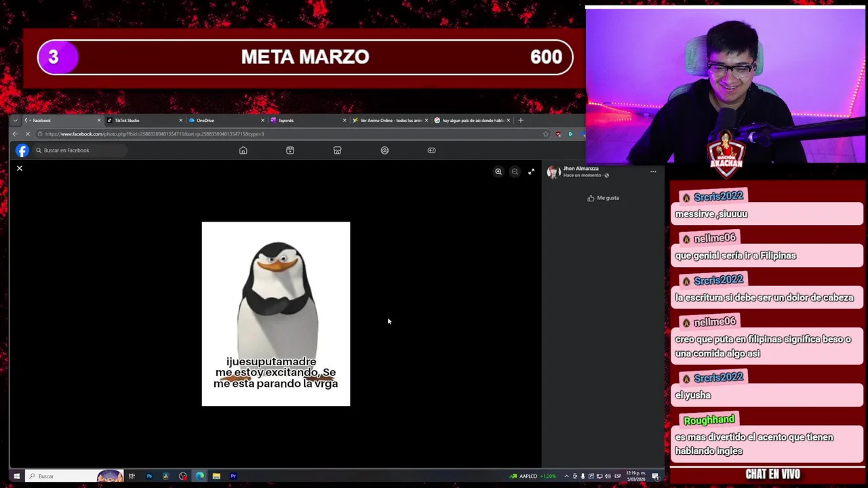
Task: Open File Explorer from taskbar
Action: point(216,476)
